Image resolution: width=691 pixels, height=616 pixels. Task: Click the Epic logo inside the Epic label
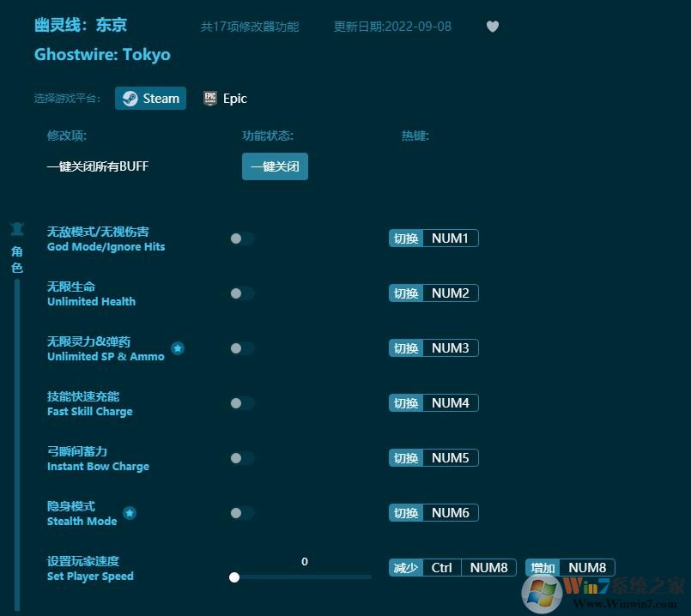(209, 98)
